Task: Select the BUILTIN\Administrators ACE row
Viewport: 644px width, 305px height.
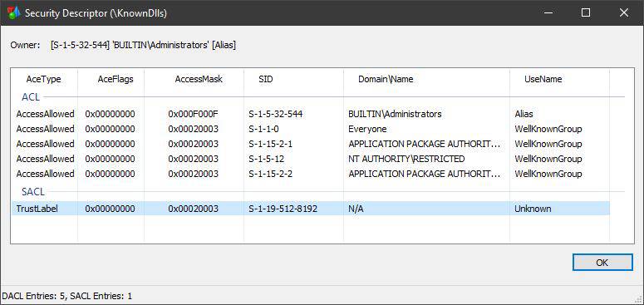Action: tap(311, 114)
